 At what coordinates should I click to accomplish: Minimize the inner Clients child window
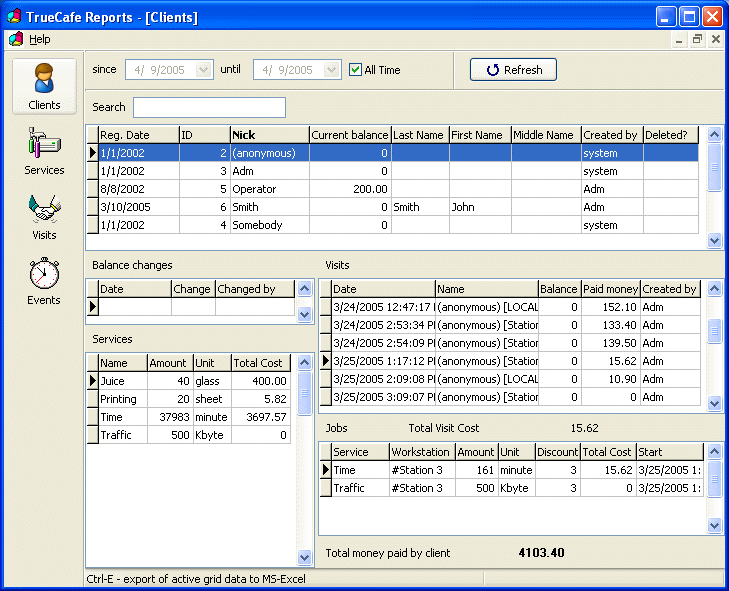[x=680, y=40]
